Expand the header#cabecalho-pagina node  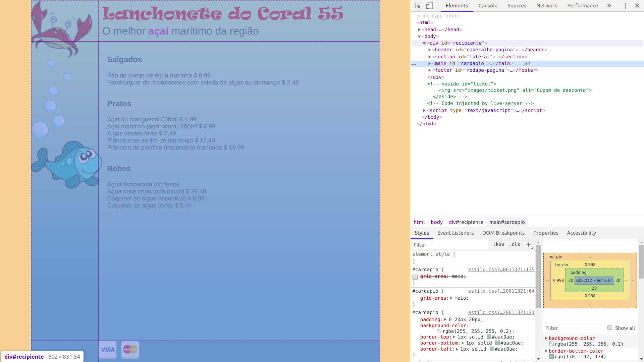[430, 50]
